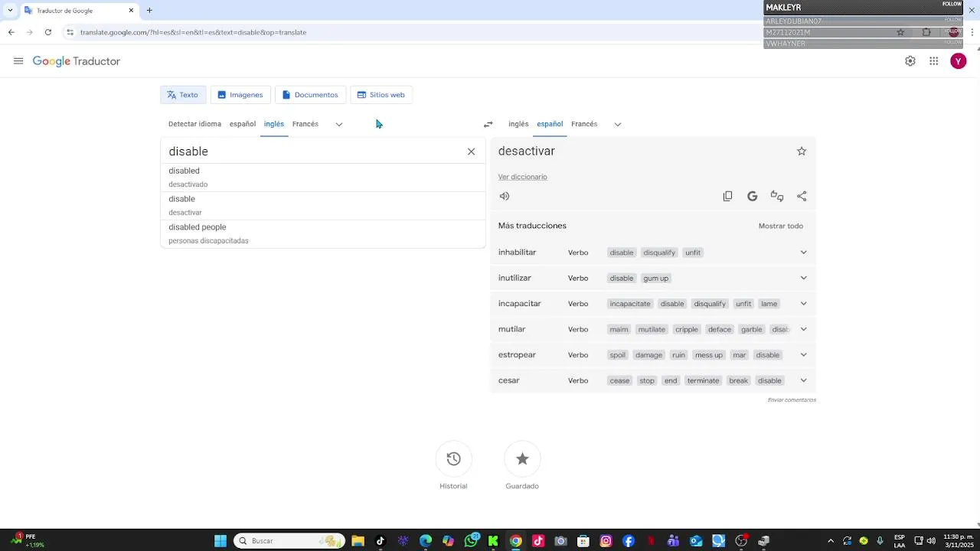
Task: Select inglés as source language
Action: pyautogui.click(x=274, y=124)
